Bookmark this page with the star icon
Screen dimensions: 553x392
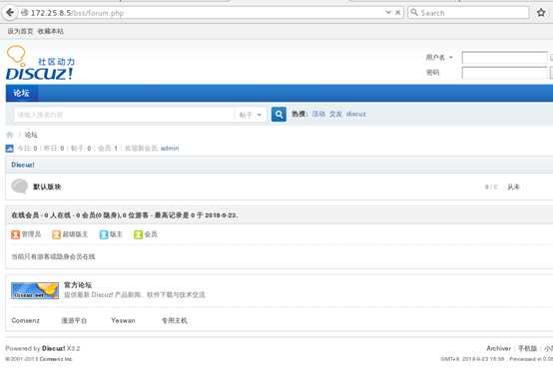pyautogui.click(x=541, y=13)
